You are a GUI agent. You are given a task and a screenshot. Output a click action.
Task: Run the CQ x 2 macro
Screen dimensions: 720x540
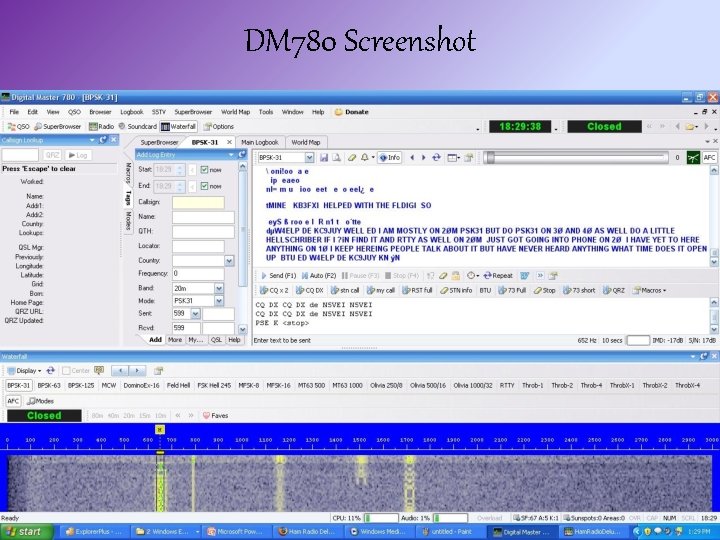pyautogui.click(x=274, y=290)
